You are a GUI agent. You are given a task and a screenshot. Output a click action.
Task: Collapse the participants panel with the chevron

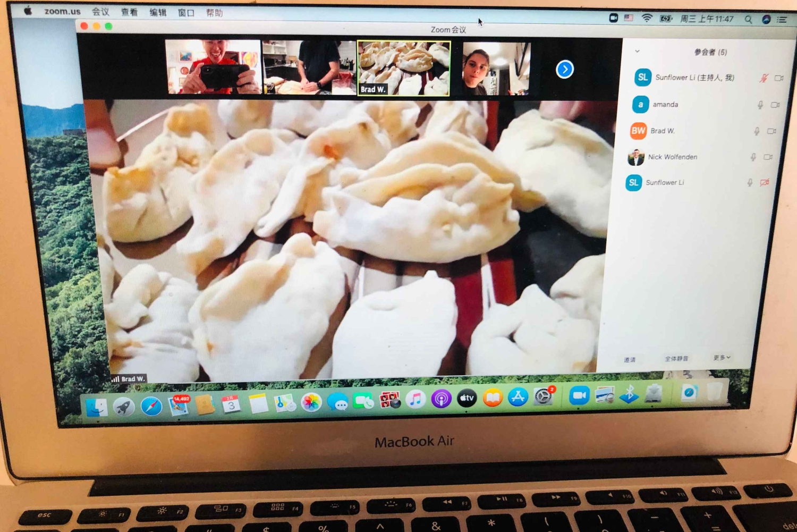637,52
